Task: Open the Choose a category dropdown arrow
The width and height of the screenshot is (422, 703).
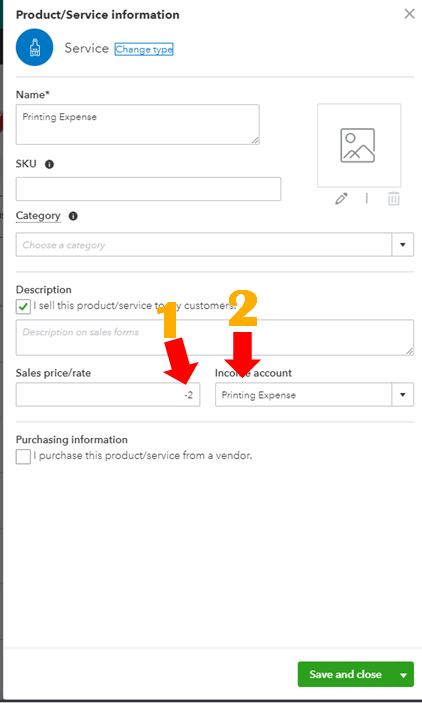Action: coord(403,245)
